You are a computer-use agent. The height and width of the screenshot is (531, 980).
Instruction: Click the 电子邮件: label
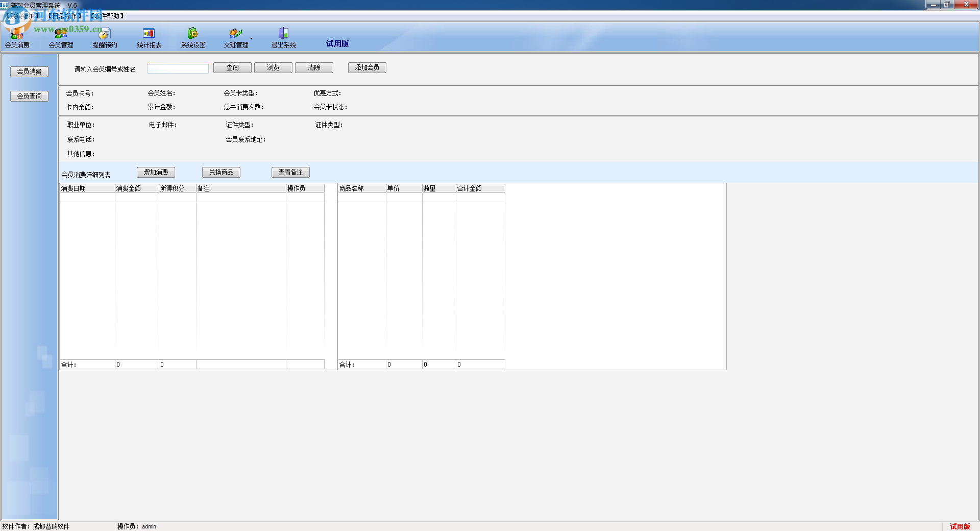[163, 125]
